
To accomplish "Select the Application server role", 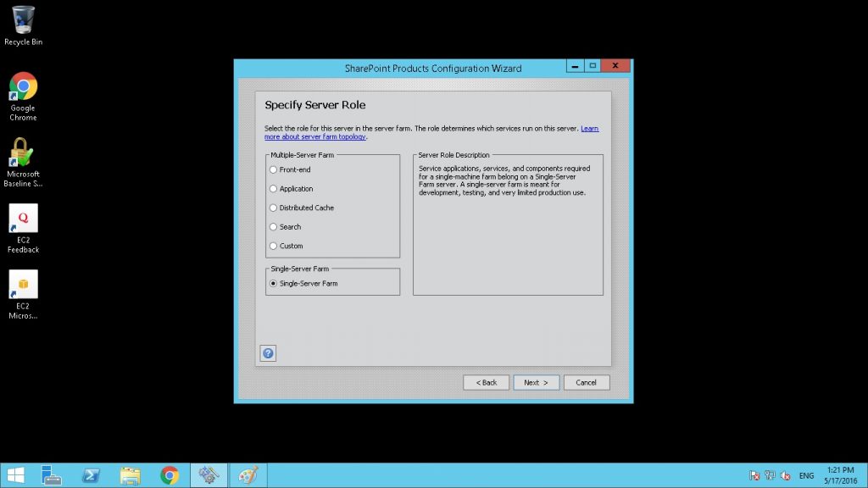I will (273, 189).
